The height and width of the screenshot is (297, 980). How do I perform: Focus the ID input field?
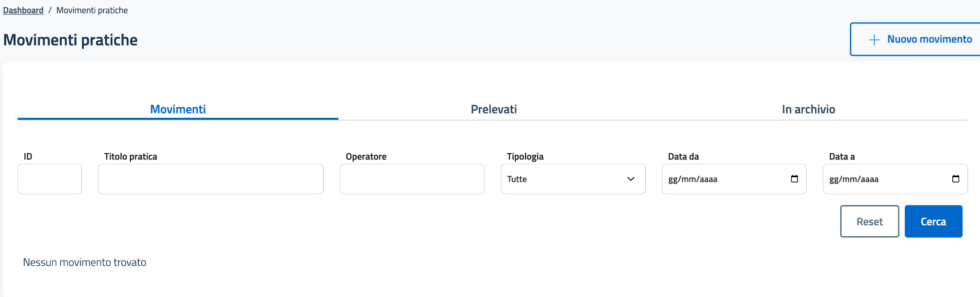pos(50,179)
